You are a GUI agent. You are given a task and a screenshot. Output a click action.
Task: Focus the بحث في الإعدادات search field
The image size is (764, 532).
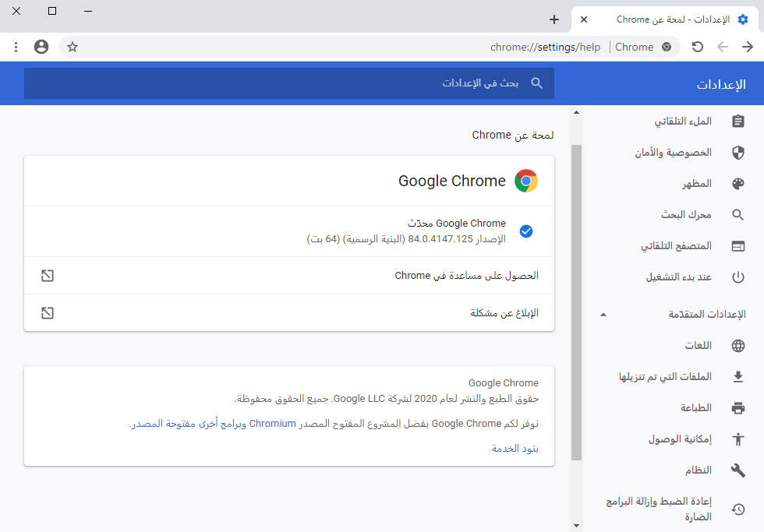[289, 83]
